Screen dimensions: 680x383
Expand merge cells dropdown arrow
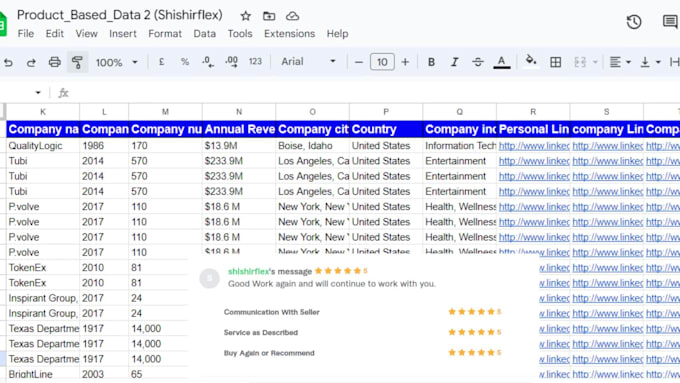(x=595, y=62)
